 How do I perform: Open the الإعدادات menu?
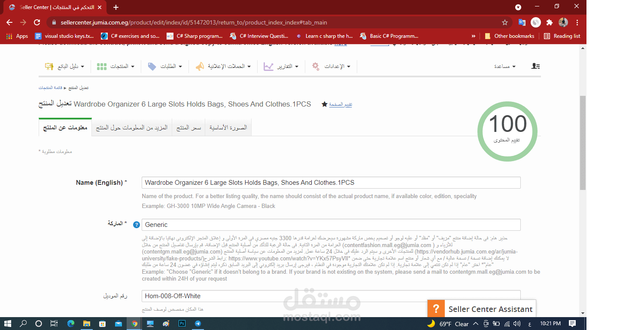pyautogui.click(x=331, y=67)
